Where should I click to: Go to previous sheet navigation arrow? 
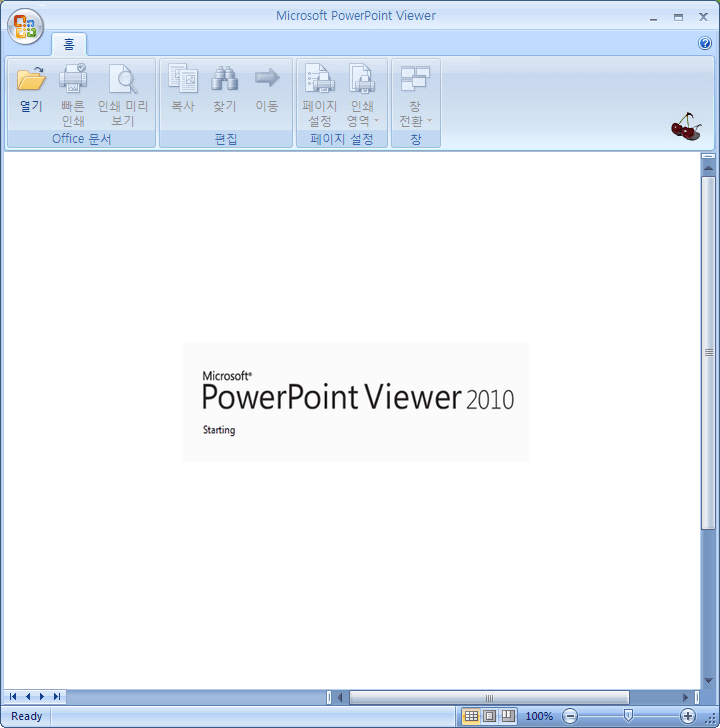(x=28, y=696)
